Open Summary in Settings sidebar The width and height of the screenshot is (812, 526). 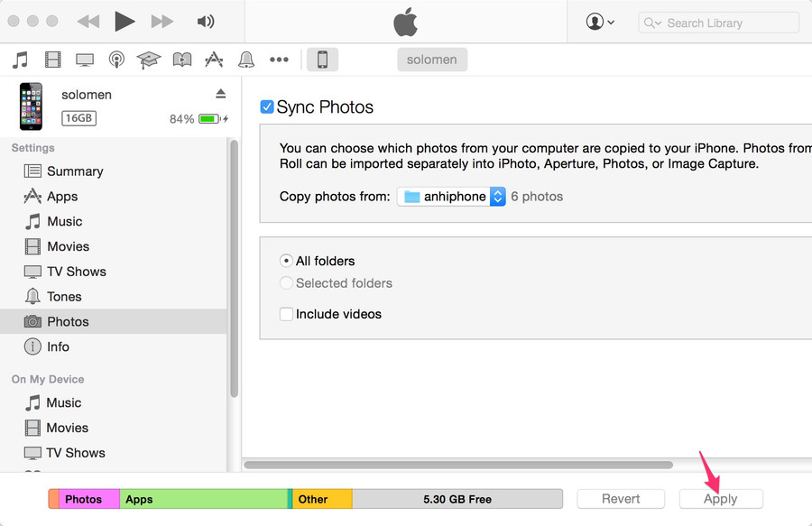pos(114,171)
